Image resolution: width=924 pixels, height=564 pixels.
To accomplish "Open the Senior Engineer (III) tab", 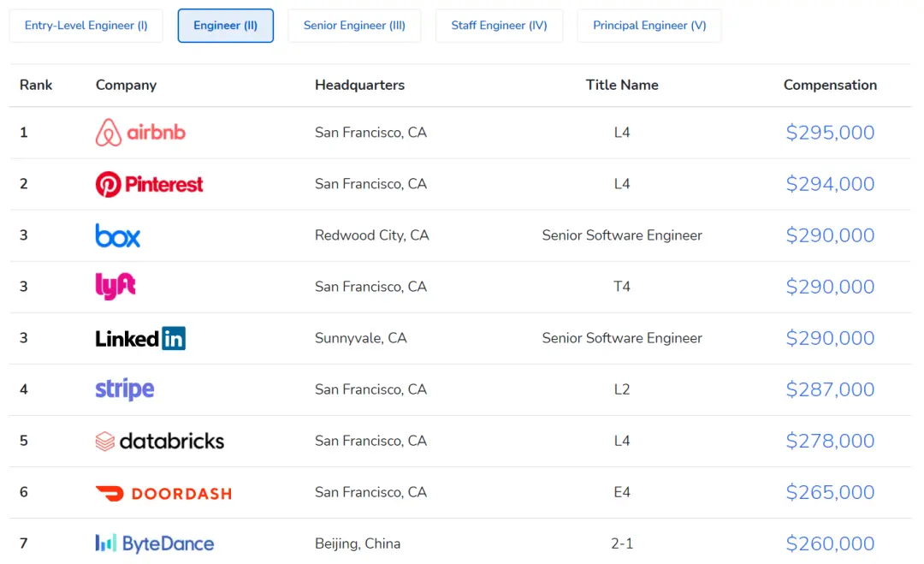I will pyautogui.click(x=354, y=26).
